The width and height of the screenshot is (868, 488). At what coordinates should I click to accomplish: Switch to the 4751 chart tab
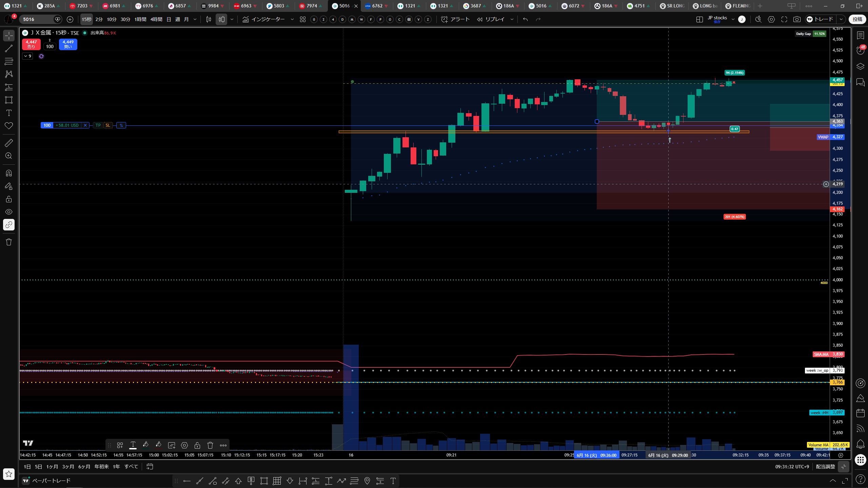tap(639, 6)
